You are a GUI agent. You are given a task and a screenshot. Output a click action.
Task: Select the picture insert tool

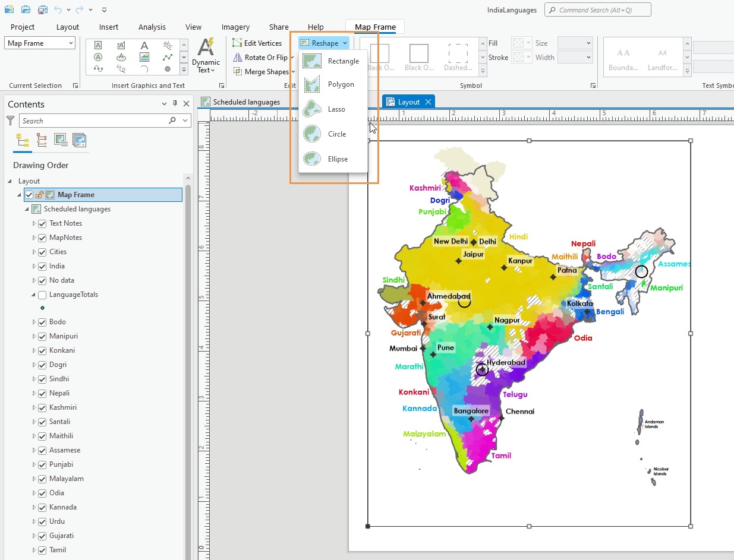coord(143,56)
